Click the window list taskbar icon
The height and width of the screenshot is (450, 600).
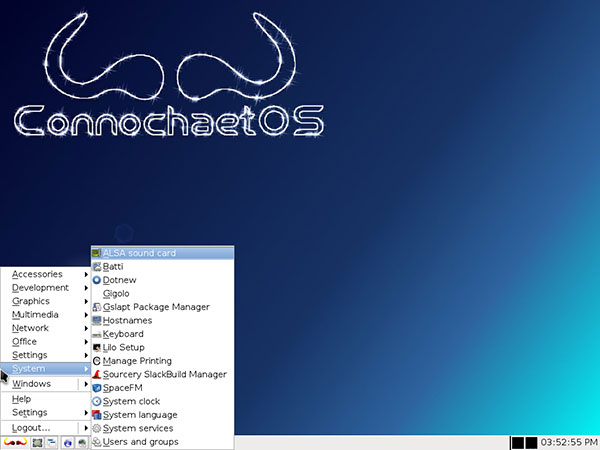(x=52, y=443)
